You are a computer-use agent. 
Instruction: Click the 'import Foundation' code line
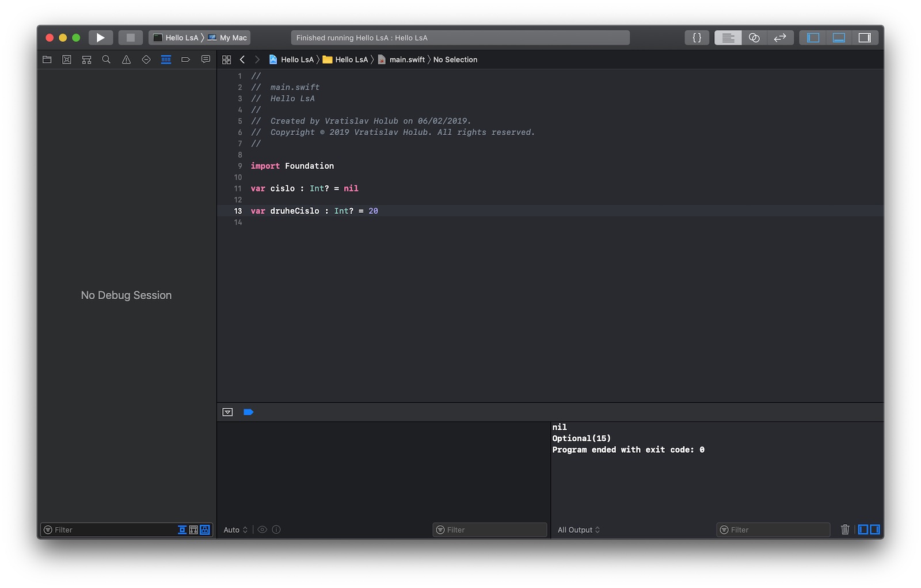292,166
